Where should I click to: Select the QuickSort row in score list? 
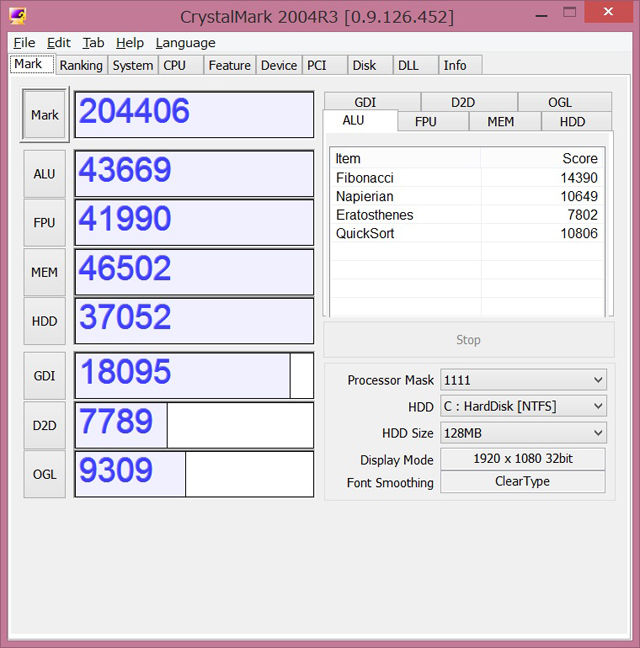click(467, 233)
